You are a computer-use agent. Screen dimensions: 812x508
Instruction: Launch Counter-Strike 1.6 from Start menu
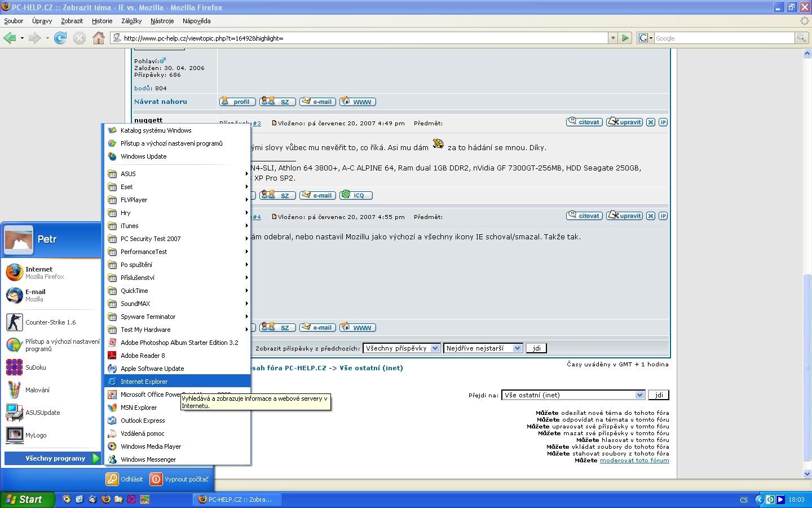pos(50,322)
